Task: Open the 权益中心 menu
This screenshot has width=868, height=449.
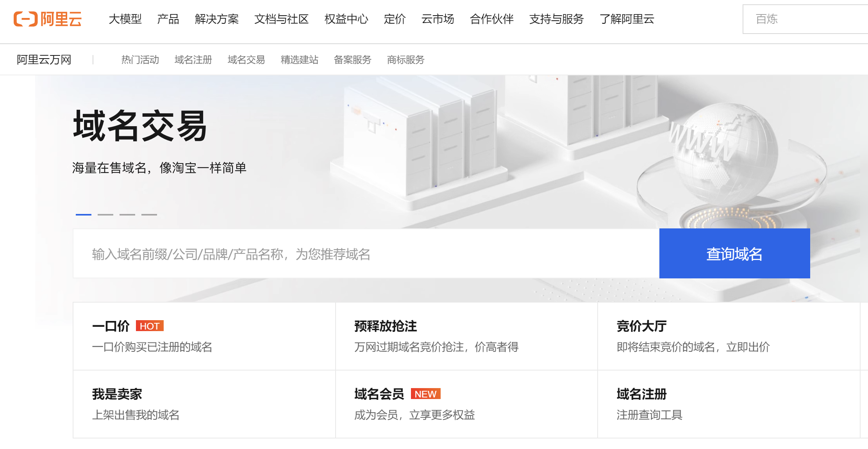Action: pos(346,19)
